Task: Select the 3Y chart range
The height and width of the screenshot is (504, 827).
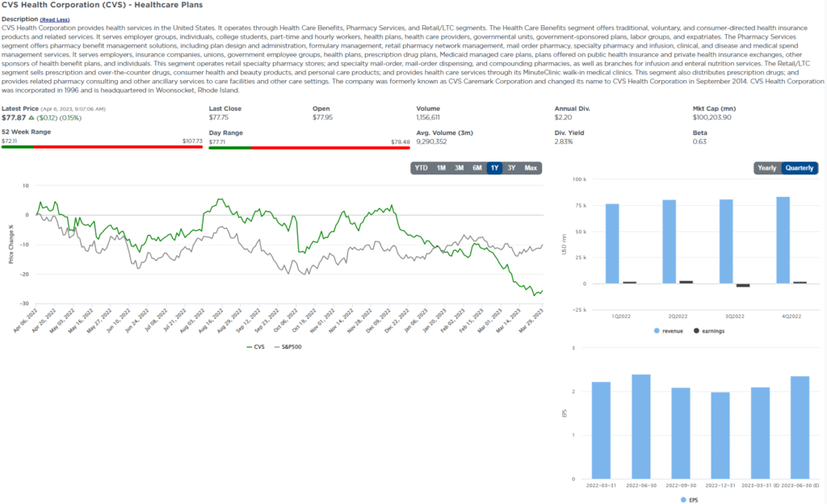Action: [511, 168]
